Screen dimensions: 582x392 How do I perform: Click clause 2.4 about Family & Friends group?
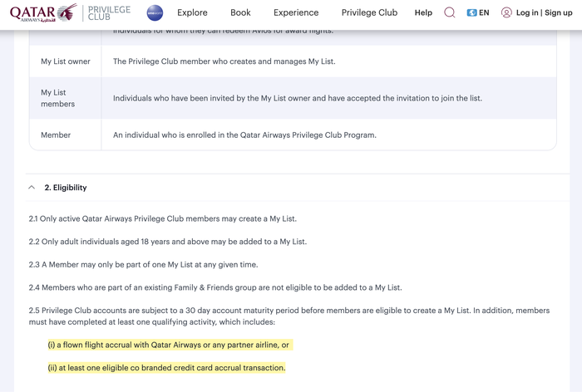point(215,288)
